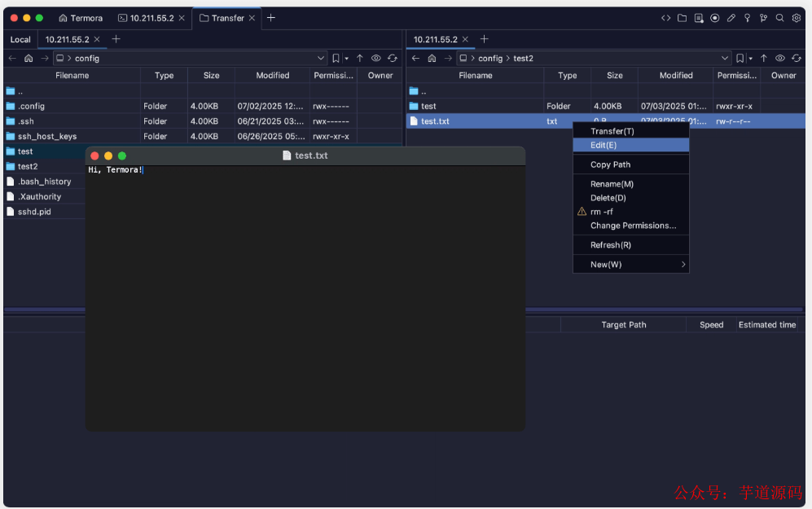
Task: Choose Edit(E) from the context menu
Action: coord(630,146)
